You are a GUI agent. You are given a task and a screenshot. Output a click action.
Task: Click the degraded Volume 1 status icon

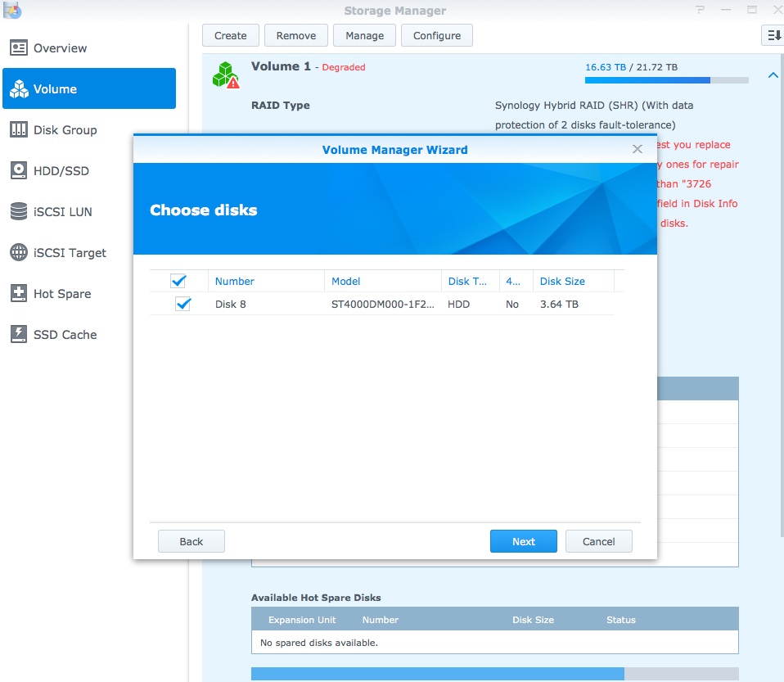[226, 75]
